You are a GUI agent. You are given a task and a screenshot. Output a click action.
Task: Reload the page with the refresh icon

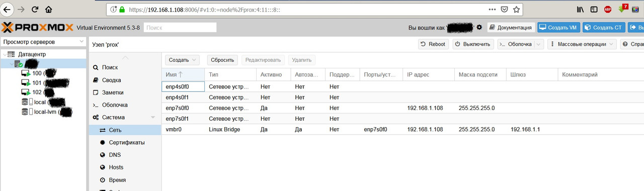pos(35,9)
